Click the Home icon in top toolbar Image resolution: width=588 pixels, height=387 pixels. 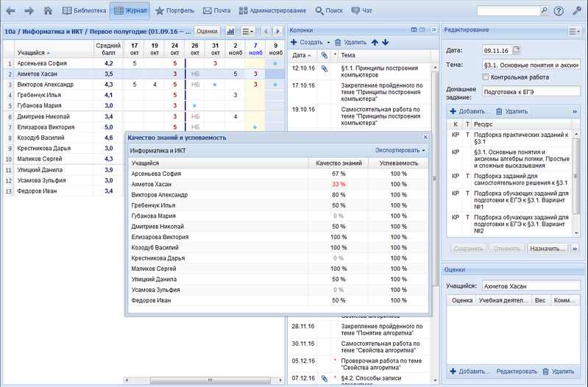pyautogui.click(x=49, y=11)
